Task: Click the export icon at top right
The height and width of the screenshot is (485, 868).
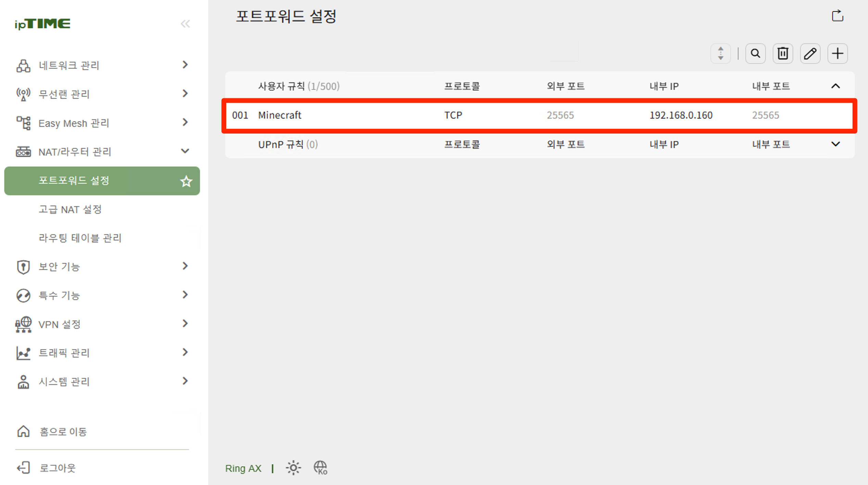Action: 838,16
